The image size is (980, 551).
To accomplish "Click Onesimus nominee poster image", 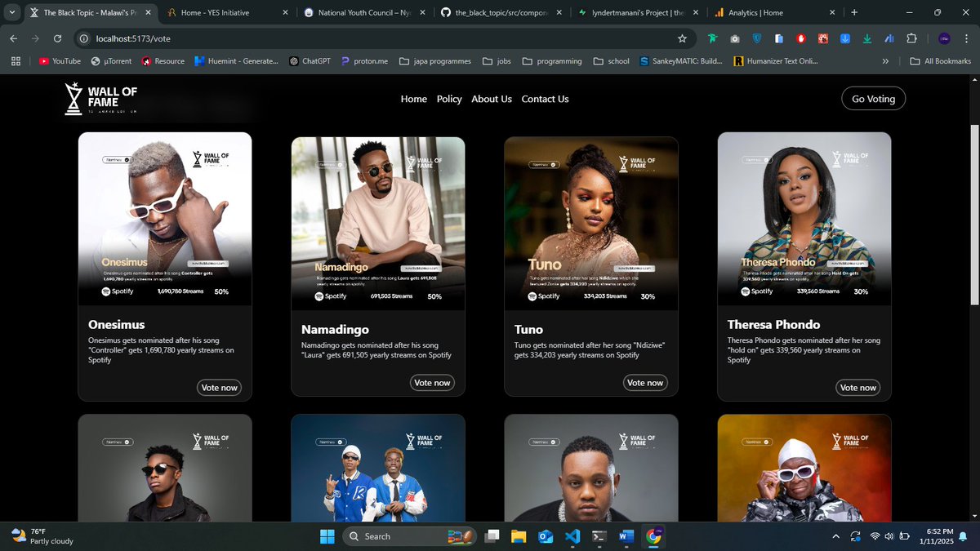I will (x=165, y=219).
